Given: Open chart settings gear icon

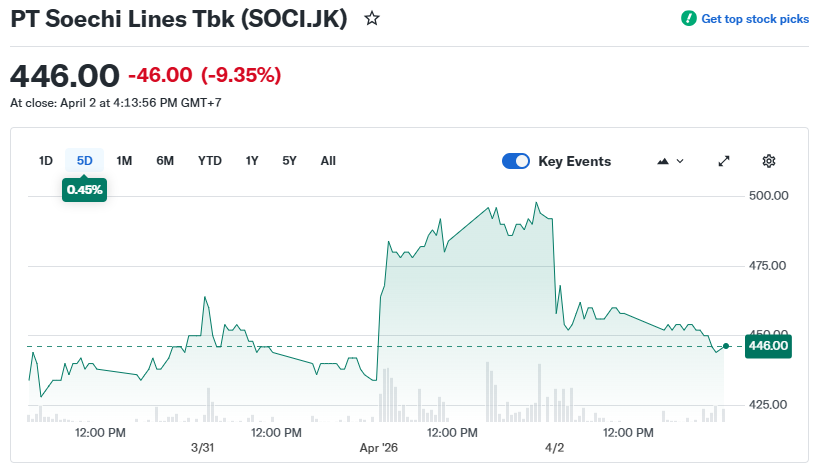Looking at the screenshot, I should pos(769,161).
